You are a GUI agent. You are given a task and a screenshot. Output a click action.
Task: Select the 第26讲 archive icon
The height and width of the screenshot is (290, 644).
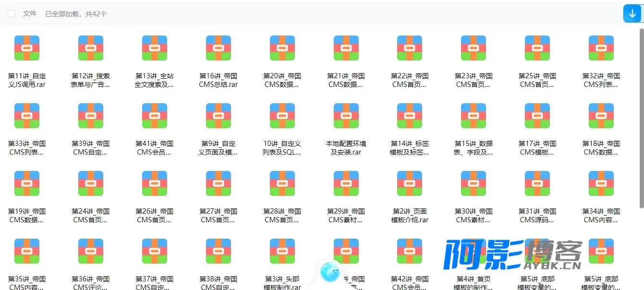click(x=155, y=183)
